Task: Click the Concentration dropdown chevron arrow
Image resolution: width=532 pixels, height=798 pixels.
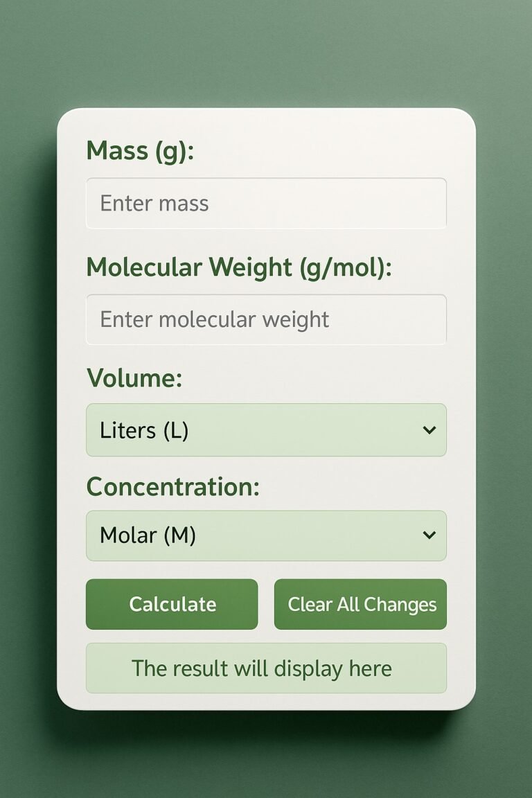Action: point(429,535)
